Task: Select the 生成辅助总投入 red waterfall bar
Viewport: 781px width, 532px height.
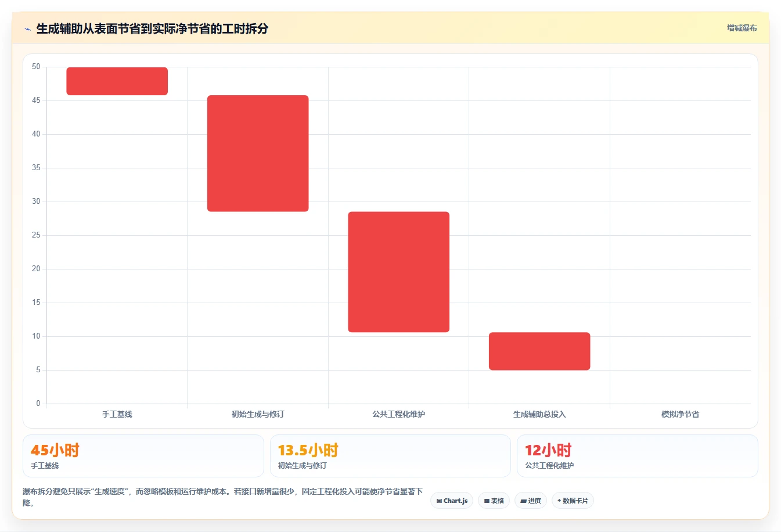Action: 539,351
